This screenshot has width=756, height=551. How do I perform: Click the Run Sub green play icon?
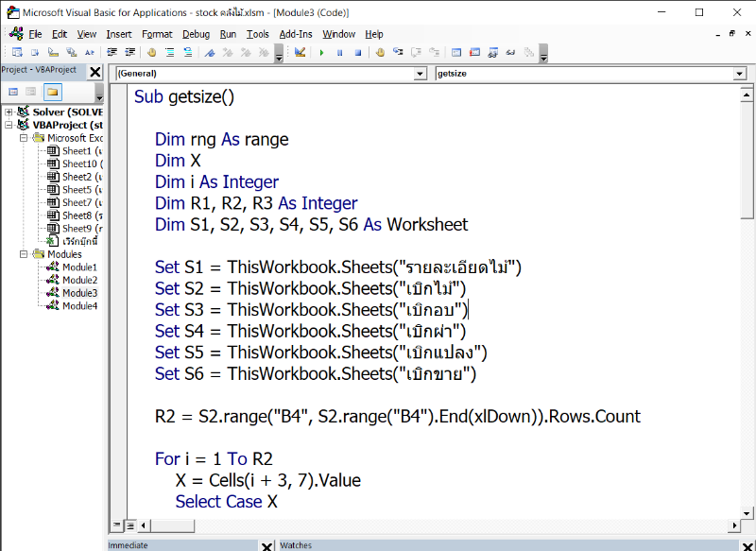tap(321, 53)
